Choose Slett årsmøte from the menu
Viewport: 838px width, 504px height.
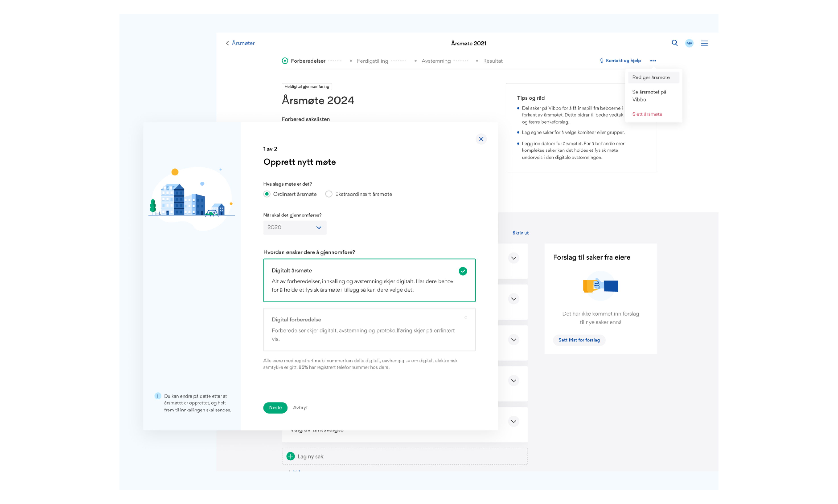coord(647,114)
